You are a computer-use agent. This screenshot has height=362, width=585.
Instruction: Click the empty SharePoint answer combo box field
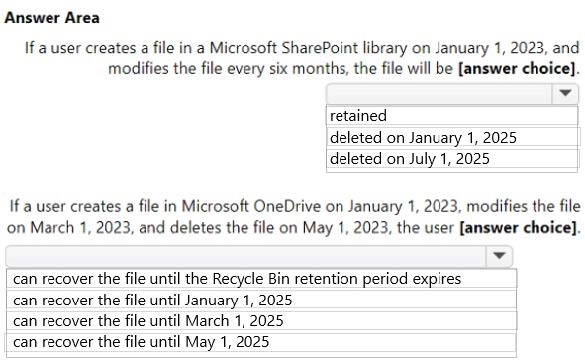click(x=439, y=93)
